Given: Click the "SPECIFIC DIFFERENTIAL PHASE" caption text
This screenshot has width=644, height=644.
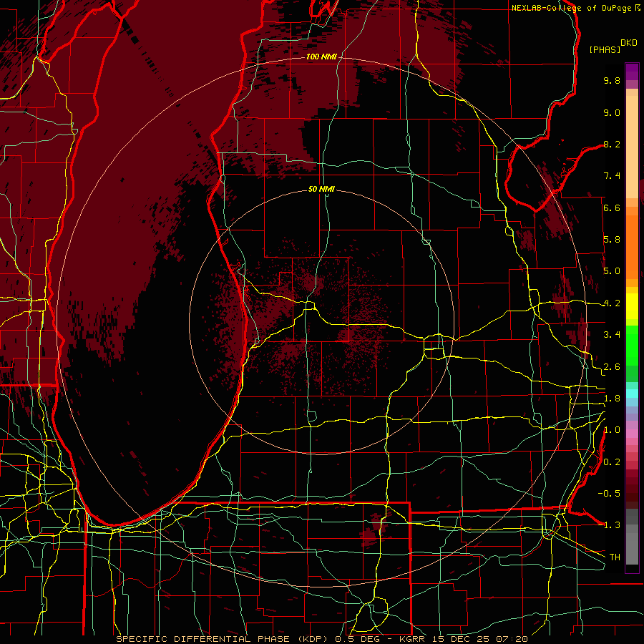Looking at the screenshot, I should pyautogui.click(x=203, y=639).
